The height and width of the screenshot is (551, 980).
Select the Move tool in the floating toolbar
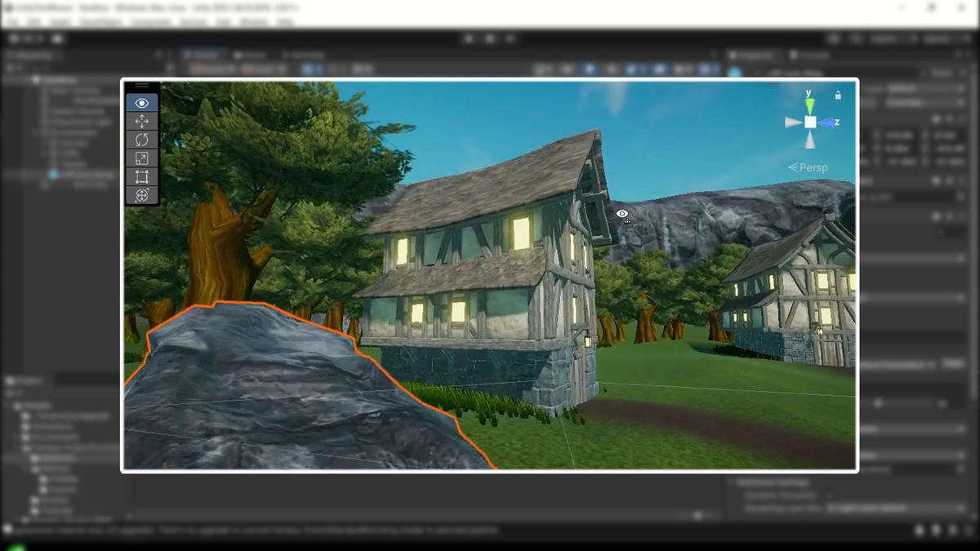pyautogui.click(x=141, y=121)
